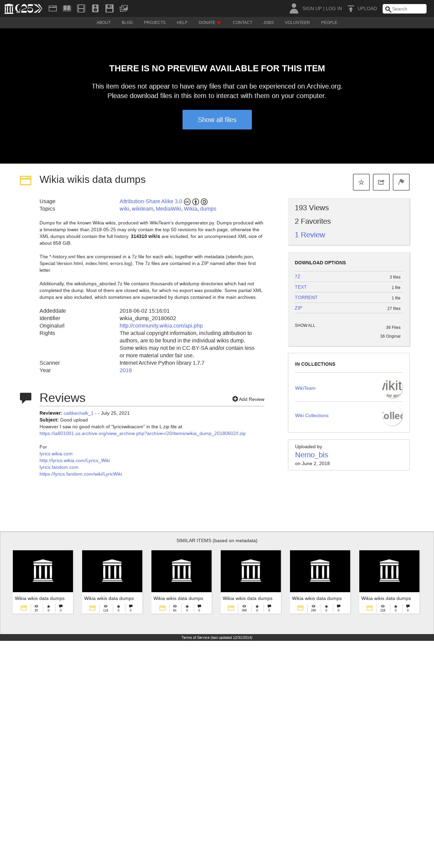Viewport: 434px width, 868px height.
Task: Click the Reviews speech bubble icon
Action: click(x=26, y=398)
